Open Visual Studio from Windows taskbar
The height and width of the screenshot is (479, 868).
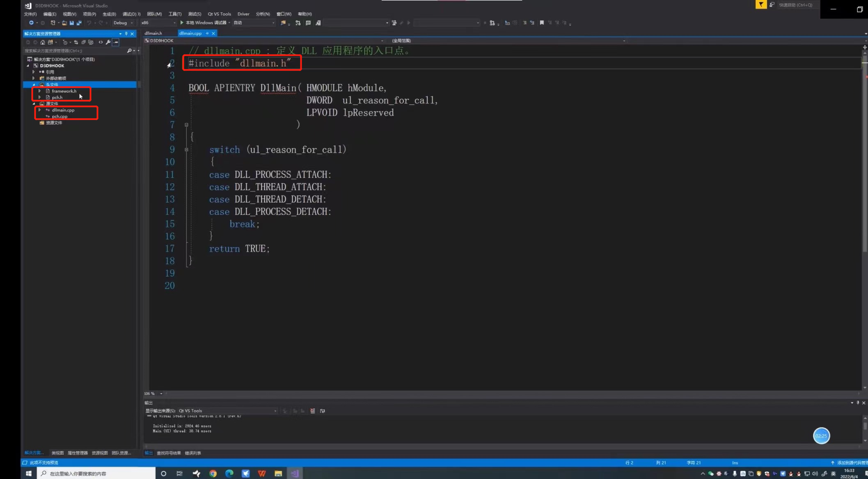(x=295, y=473)
